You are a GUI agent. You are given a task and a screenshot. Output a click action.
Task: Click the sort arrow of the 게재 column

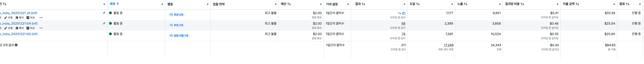coord(118,4)
